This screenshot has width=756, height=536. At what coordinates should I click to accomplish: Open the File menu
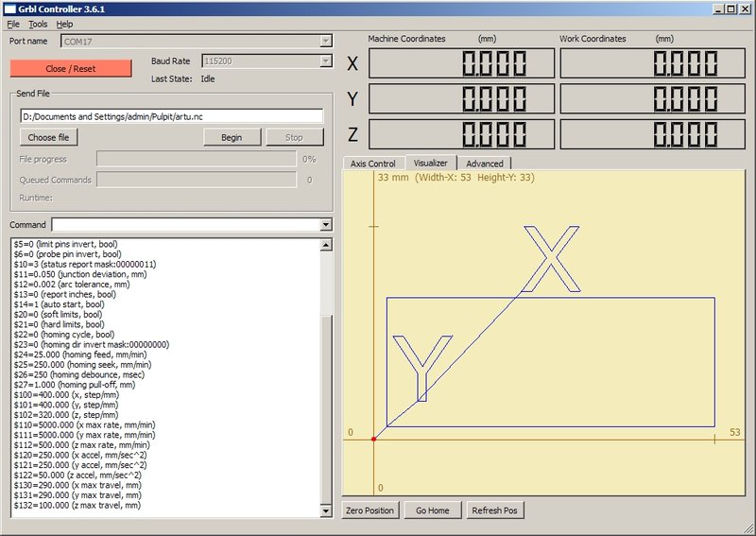point(13,25)
